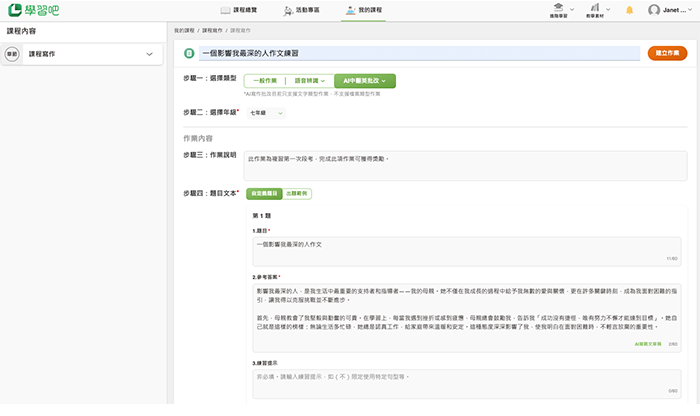Expand the 課程寫作 sidebar chapter

click(148, 54)
